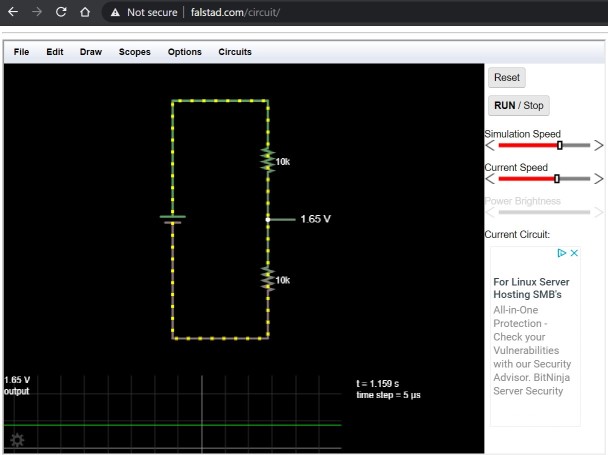
Task: Close the ad with the X icon
Action: coord(574,253)
